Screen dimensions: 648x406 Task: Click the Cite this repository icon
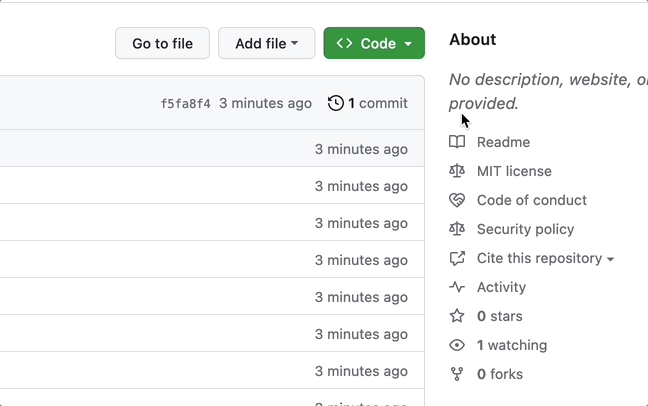pyautogui.click(x=457, y=258)
